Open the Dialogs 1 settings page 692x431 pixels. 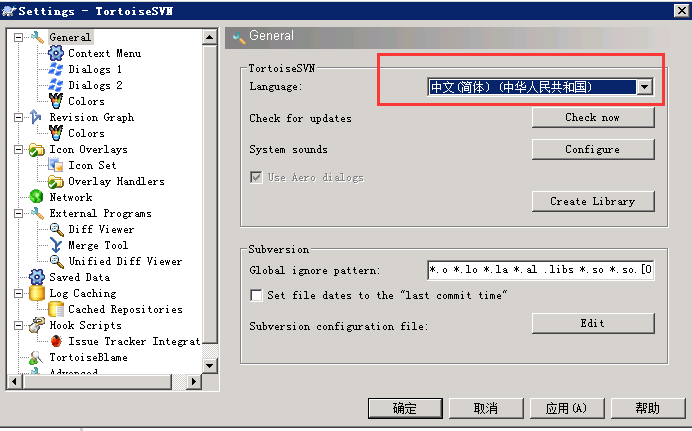click(x=95, y=69)
